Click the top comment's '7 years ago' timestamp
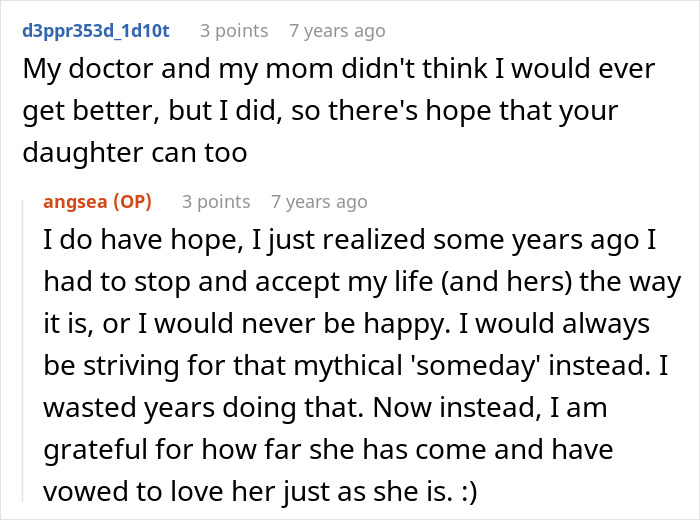 (x=337, y=31)
